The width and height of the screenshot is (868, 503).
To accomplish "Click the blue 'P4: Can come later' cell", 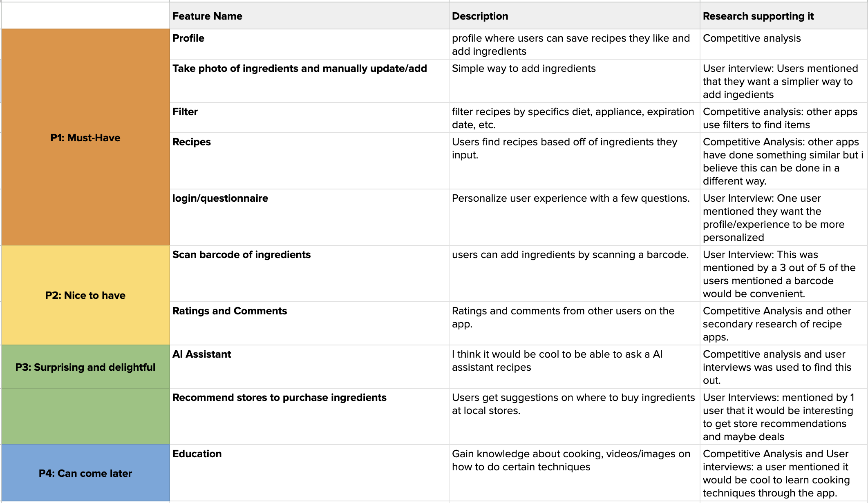I will [85, 473].
